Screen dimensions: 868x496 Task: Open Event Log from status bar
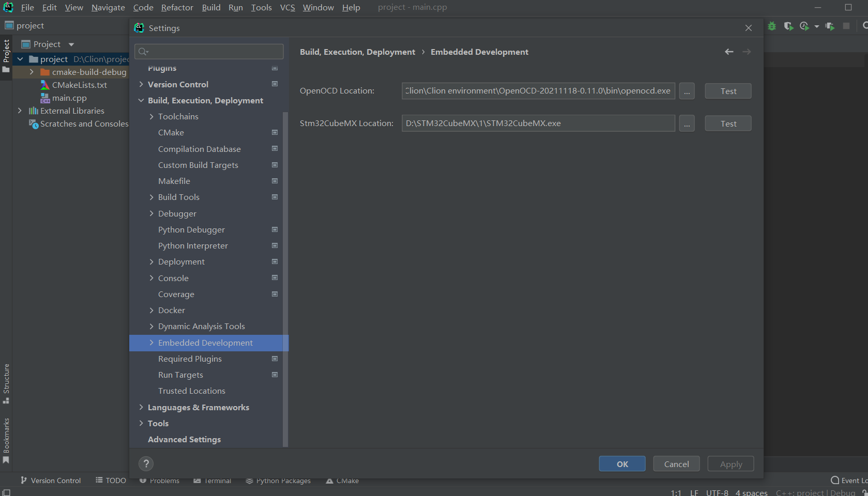click(849, 481)
